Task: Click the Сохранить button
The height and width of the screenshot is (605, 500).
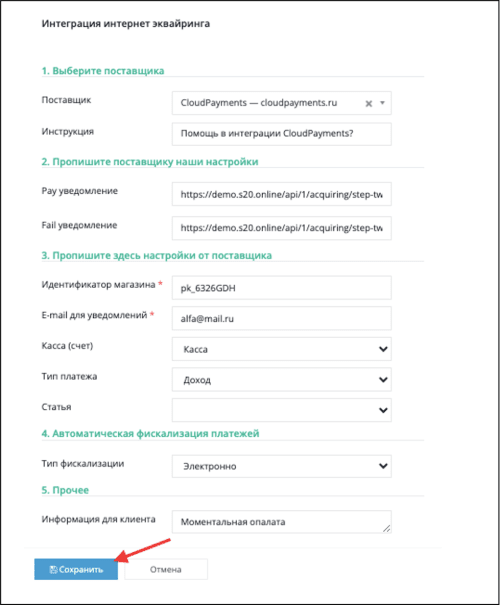Action: pos(76,570)
